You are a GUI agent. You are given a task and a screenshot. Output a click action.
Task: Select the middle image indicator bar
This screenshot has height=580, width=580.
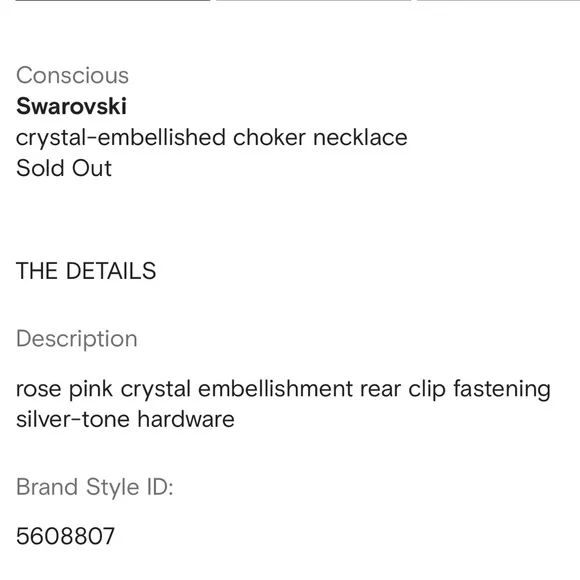pos(314,0)
